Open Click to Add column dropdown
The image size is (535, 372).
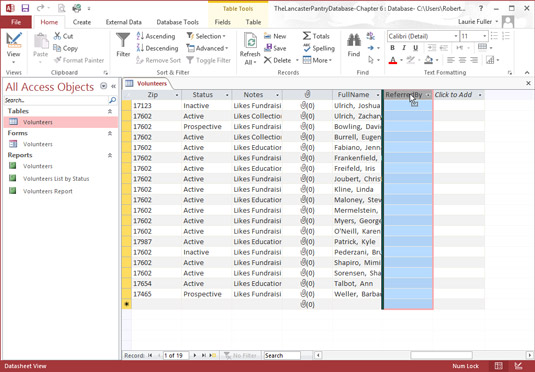480,95
